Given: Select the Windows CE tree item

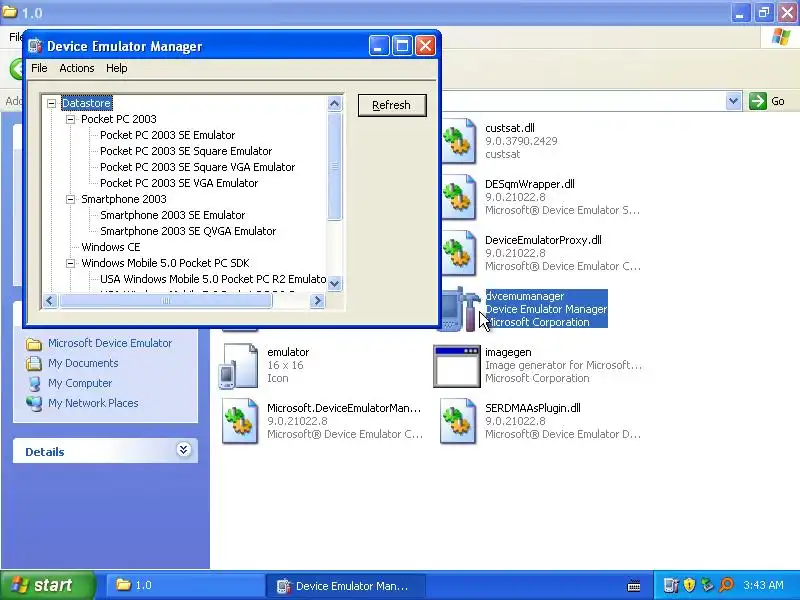Looking at the screenshot, I should click(x=111, y=247).
